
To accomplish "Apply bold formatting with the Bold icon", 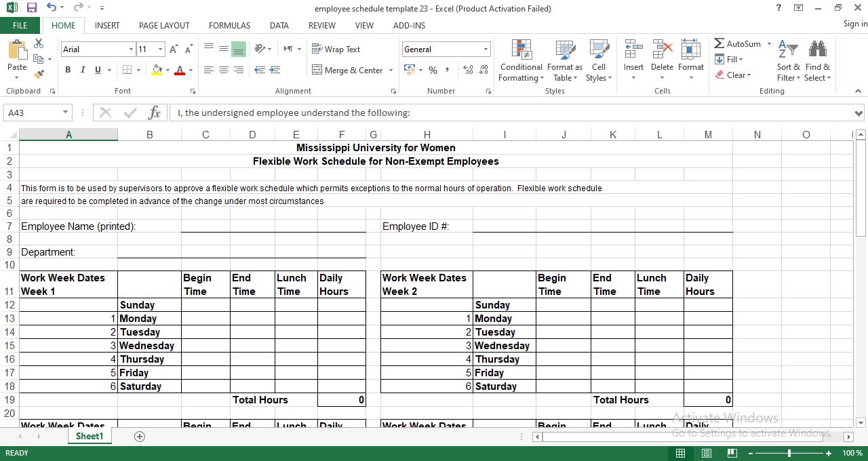I will point(67,70).
